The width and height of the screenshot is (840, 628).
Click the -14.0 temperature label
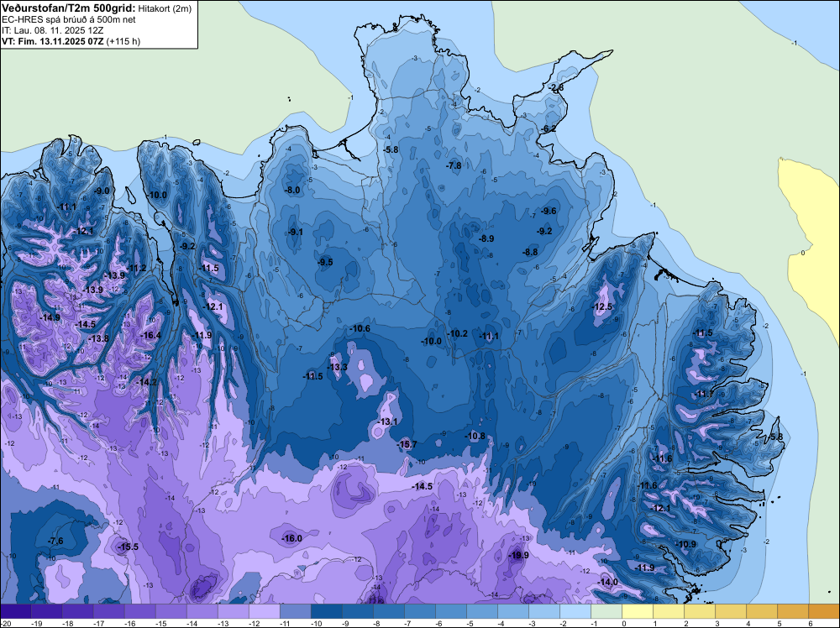[x=607, y=582]
